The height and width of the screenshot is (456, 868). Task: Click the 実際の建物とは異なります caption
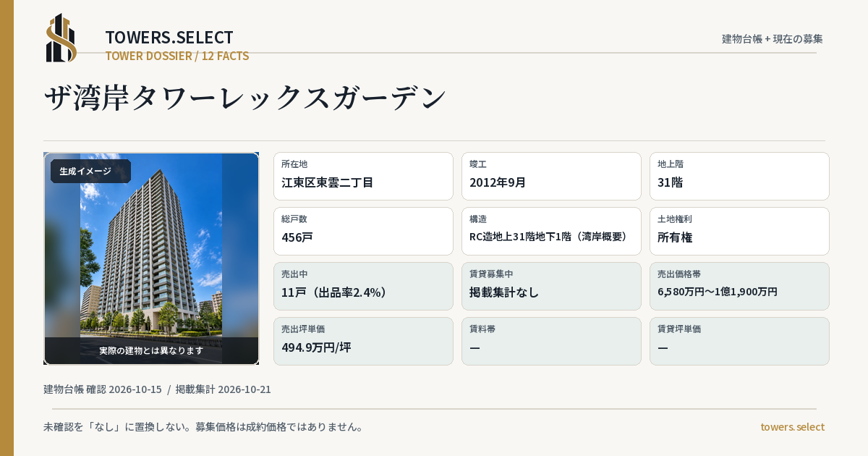tap(151, 350)
